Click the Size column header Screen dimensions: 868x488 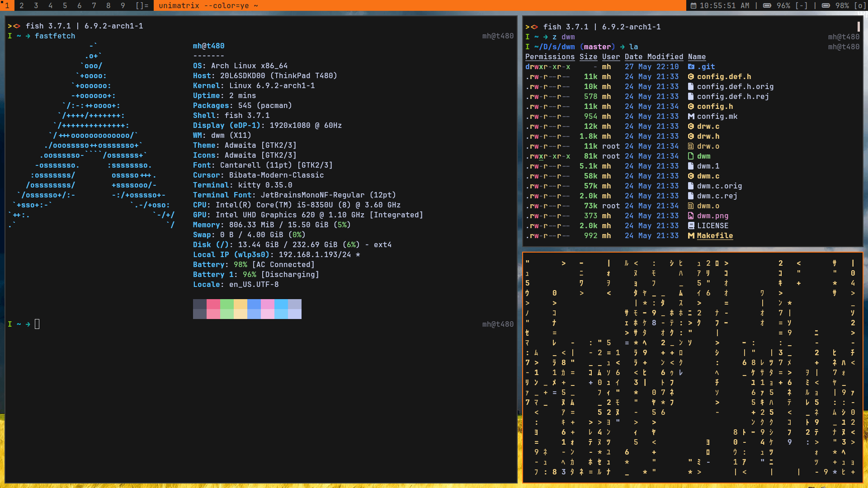coord(588,57)
